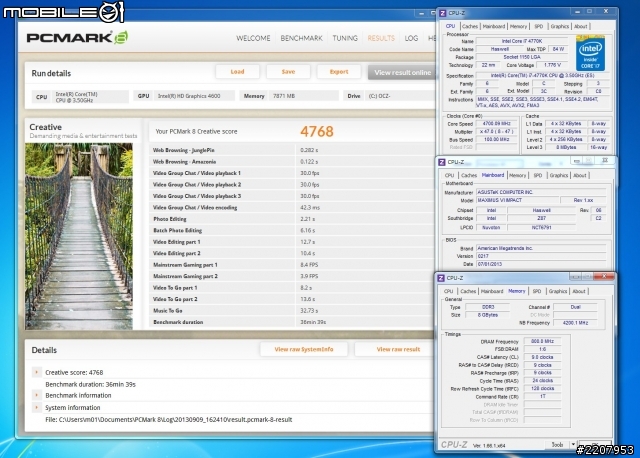Select the Batch Photo Editing row
640x458 pixels.
click(x=292, y=230)
